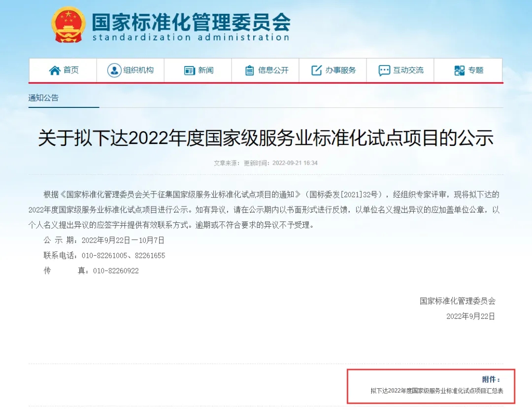Click the 附件： label
Viewport: 532px width, 413px height.
click(491, 379)
